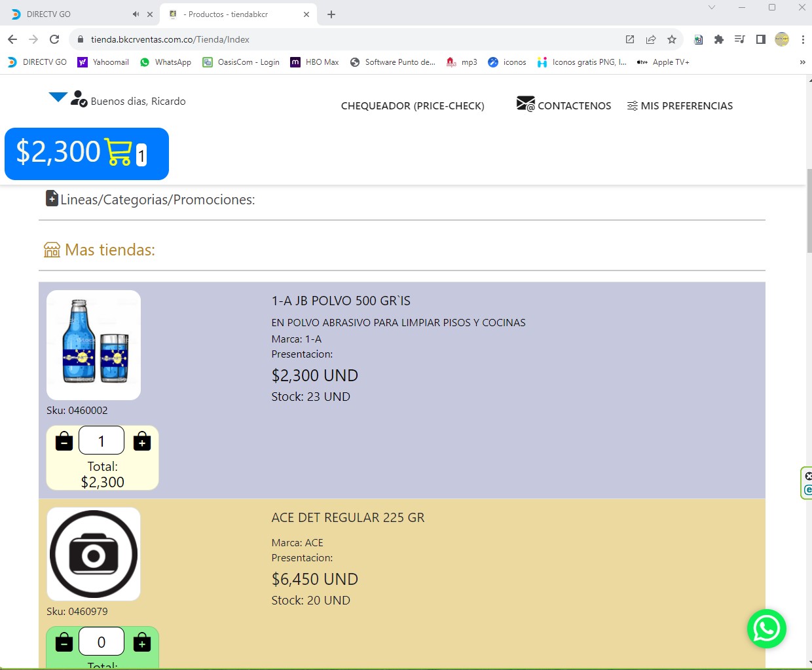
Task: Bookmark this page with the star icon
Action: point(672,39)
